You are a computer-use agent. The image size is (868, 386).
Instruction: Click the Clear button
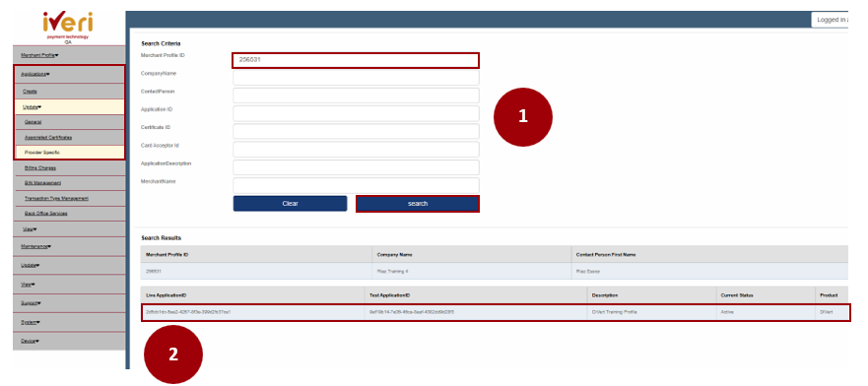(x=290, y=204)
